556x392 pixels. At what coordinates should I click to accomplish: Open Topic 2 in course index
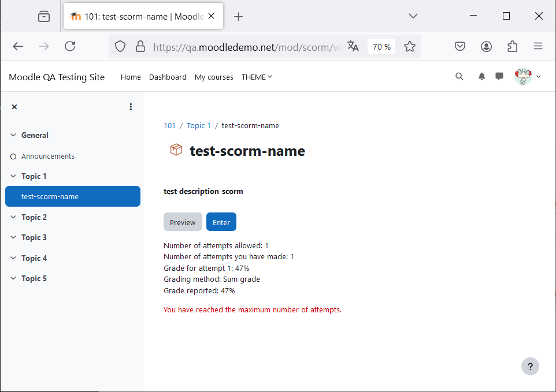click(x=34, y=218)
